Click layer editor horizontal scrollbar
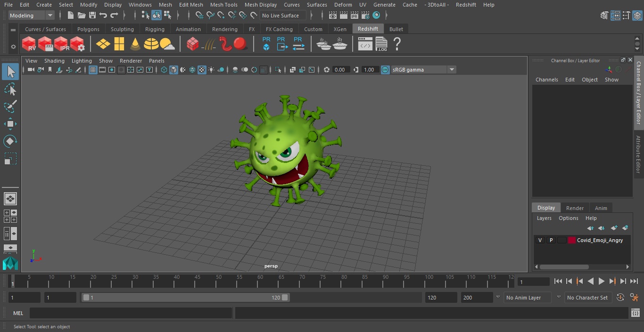Viewport: 644px width, 332px height. pos(564,267)
